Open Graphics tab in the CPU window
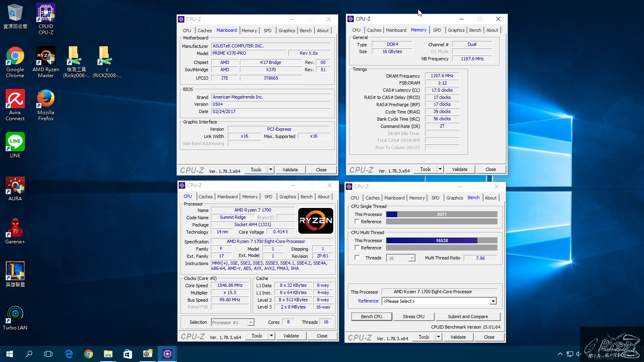 tap(287, 197)
